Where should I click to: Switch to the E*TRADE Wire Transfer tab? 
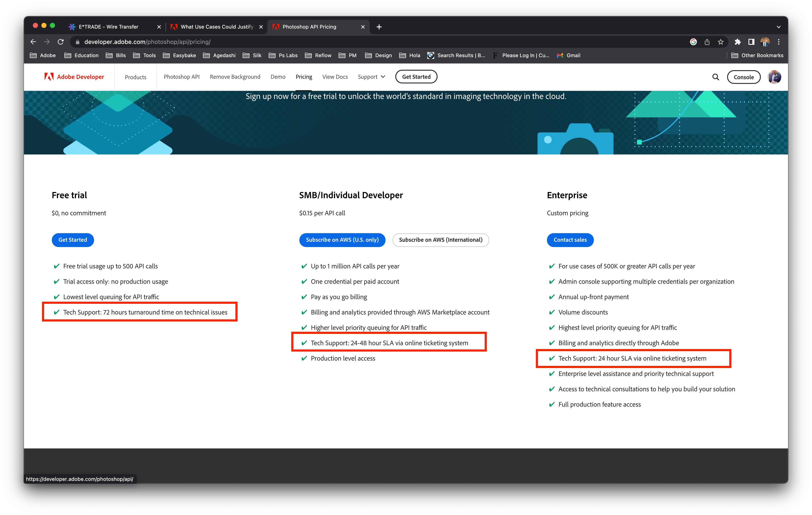tap(109, 27)
